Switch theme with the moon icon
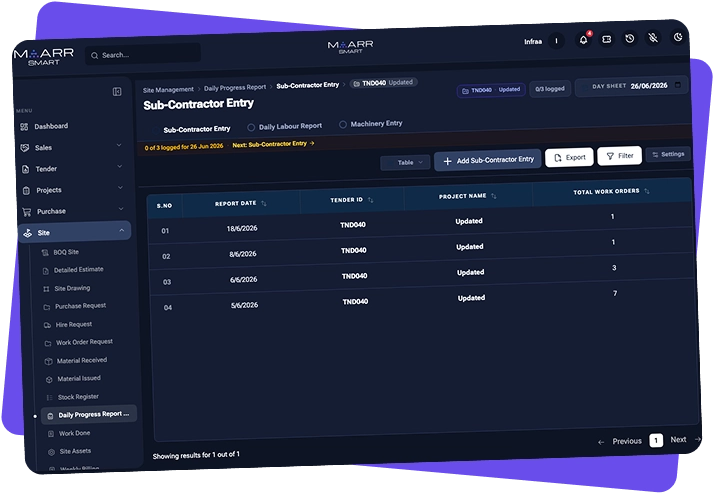 pyautogui.click(x=678, y=37)
